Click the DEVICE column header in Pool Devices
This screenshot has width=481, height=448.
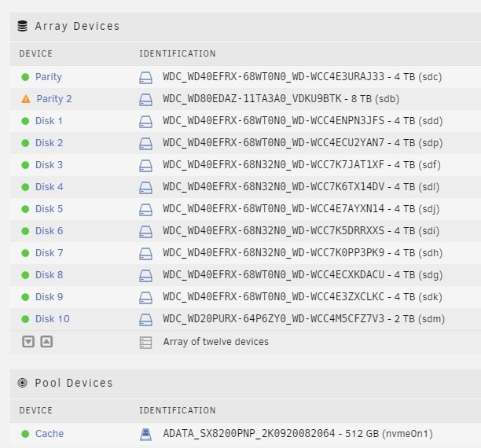pyautogui.click(x=36, y=410)
